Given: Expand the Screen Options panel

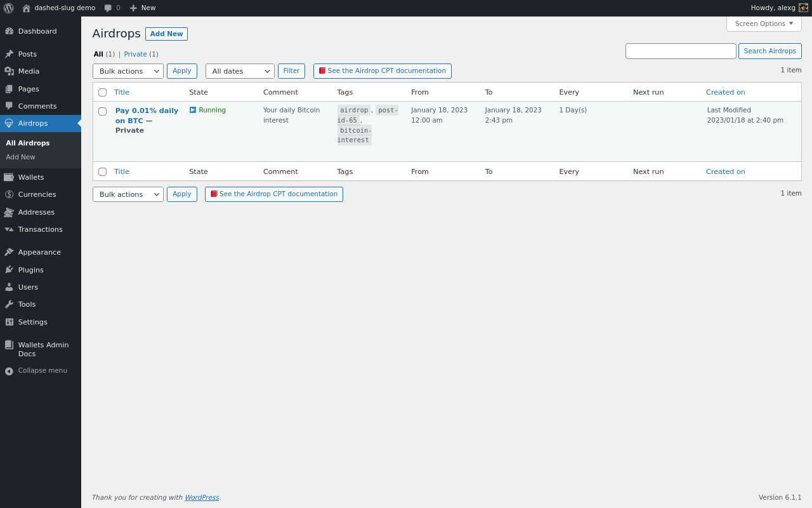Looking at the screenshot, I should tap(764, 23).
